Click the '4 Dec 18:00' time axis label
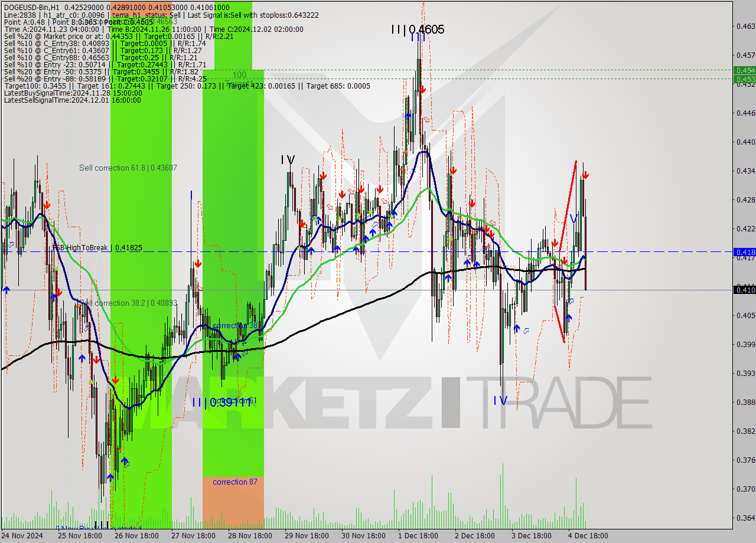This screenshot has width=756, height=543. (588, 536)
